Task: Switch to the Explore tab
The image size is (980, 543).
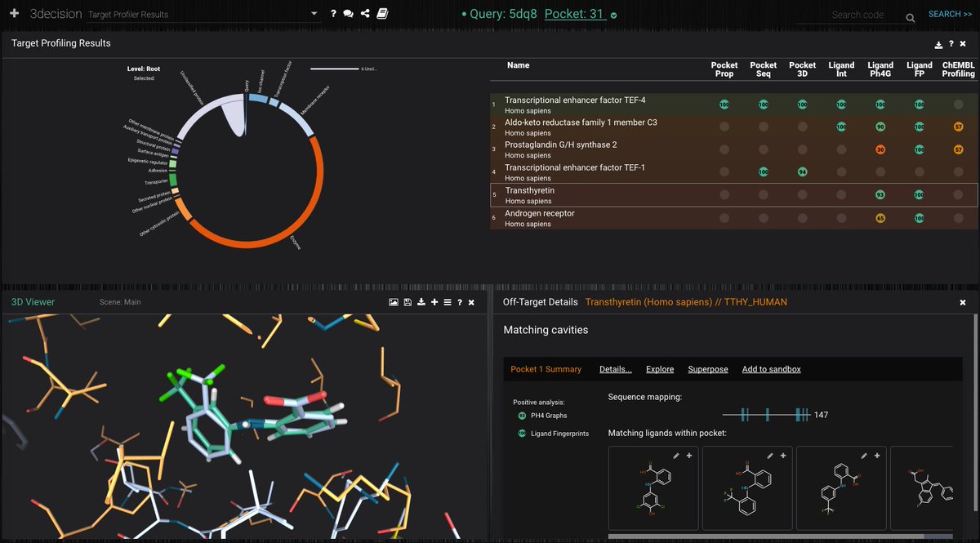Action: (x=660, y=369)
